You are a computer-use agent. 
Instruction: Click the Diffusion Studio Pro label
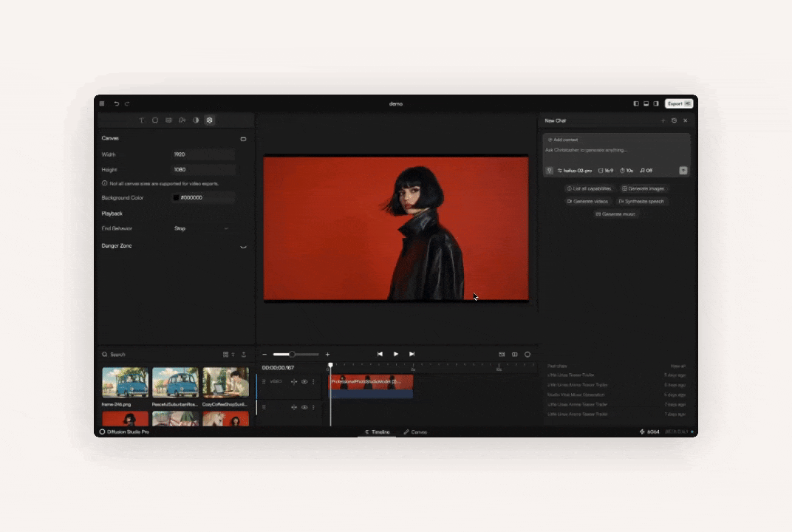click(x=124, y=432)
